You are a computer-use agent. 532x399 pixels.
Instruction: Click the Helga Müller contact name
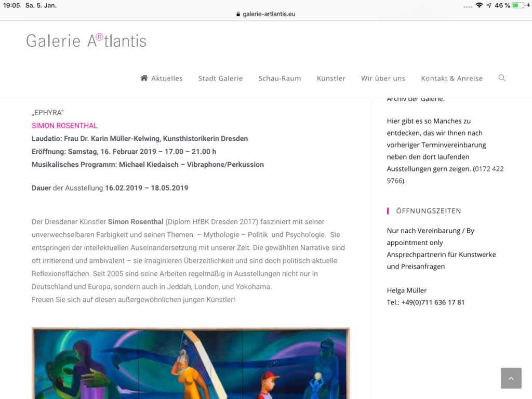coord(406,290)
